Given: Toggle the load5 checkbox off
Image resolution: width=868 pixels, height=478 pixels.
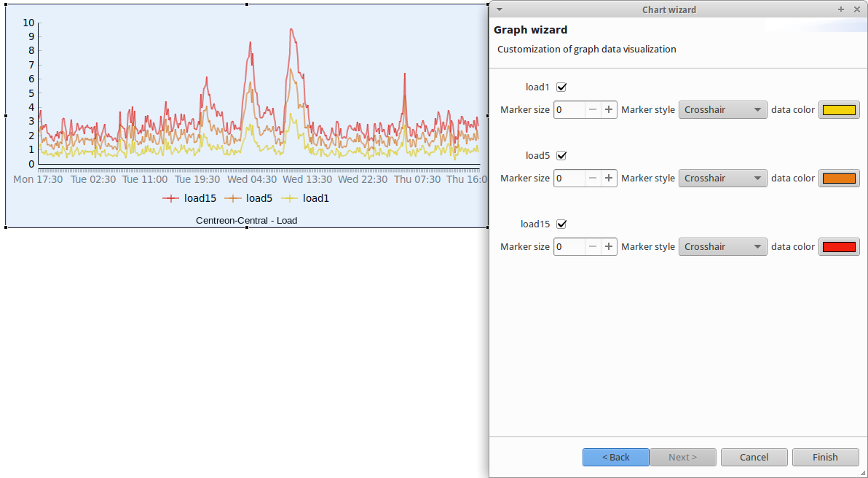Looking at the screenshot, I should [x=561, y=155].
